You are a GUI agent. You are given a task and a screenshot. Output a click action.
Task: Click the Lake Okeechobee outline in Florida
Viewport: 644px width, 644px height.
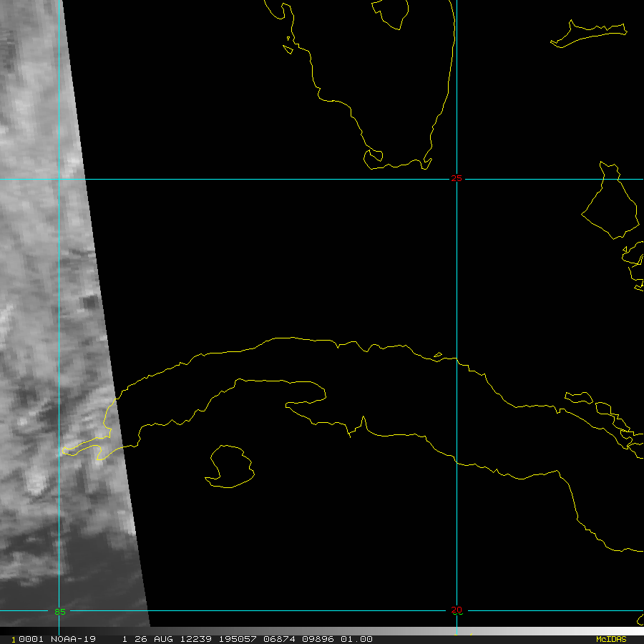click(390, 13)
